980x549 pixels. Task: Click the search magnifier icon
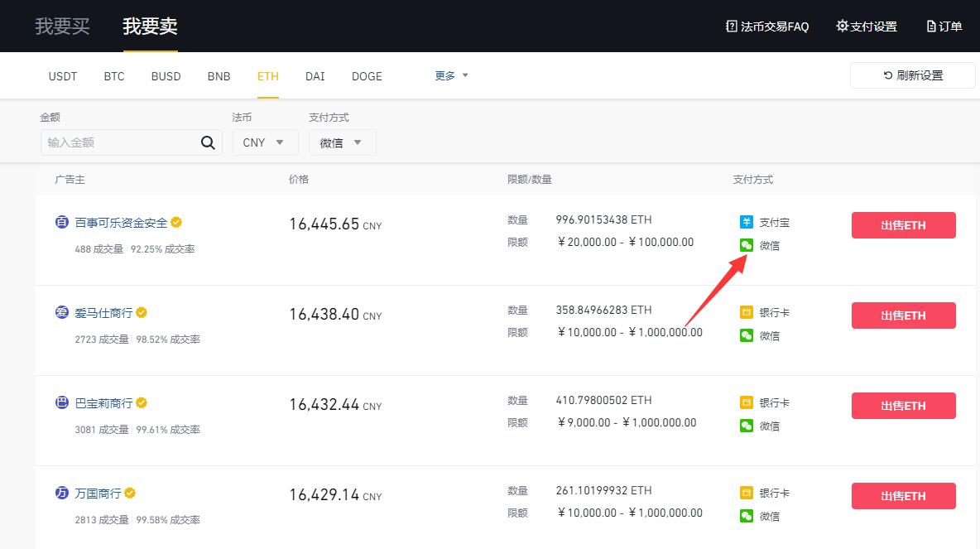click(x=207, y=142)
